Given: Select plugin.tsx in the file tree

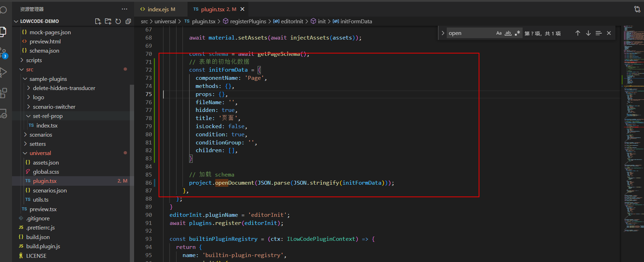Looking at the screenshot, I should pos(45,181).
